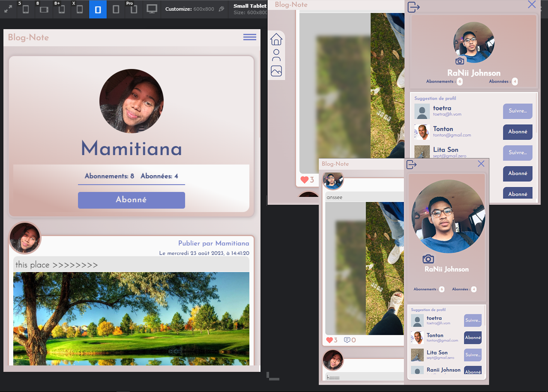Click the logout icon in the lower small window
Viewport: 548px width, 392px height.
click(412, 165)
